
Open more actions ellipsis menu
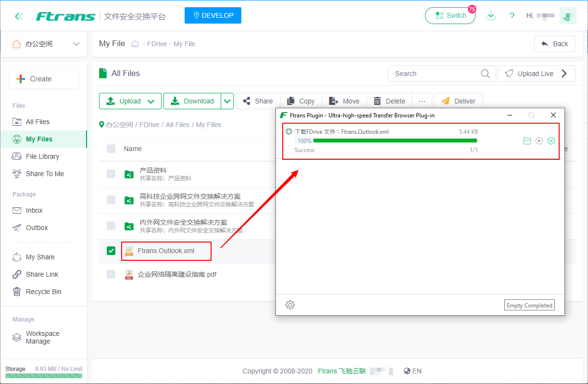(422, 101)
